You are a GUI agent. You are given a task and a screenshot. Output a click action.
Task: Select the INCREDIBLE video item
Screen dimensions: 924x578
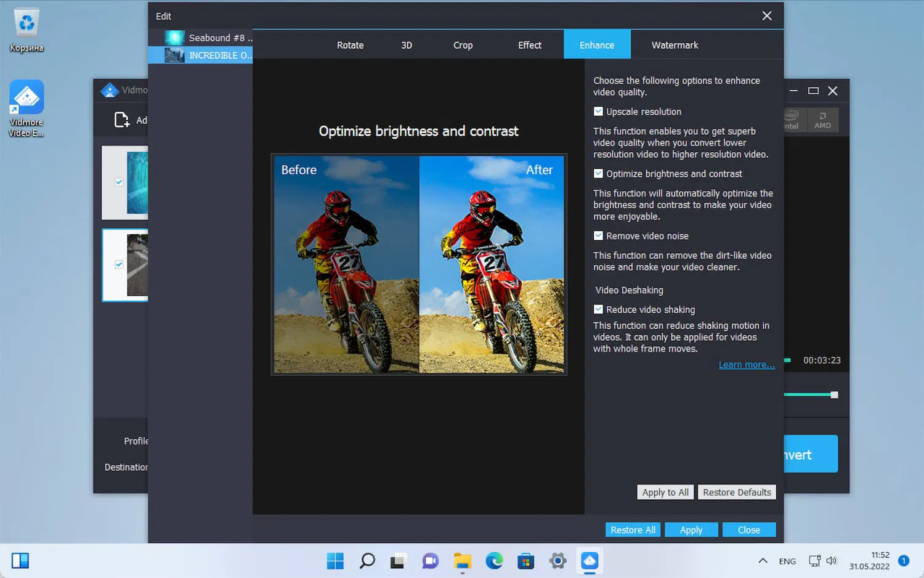point(201,55)
